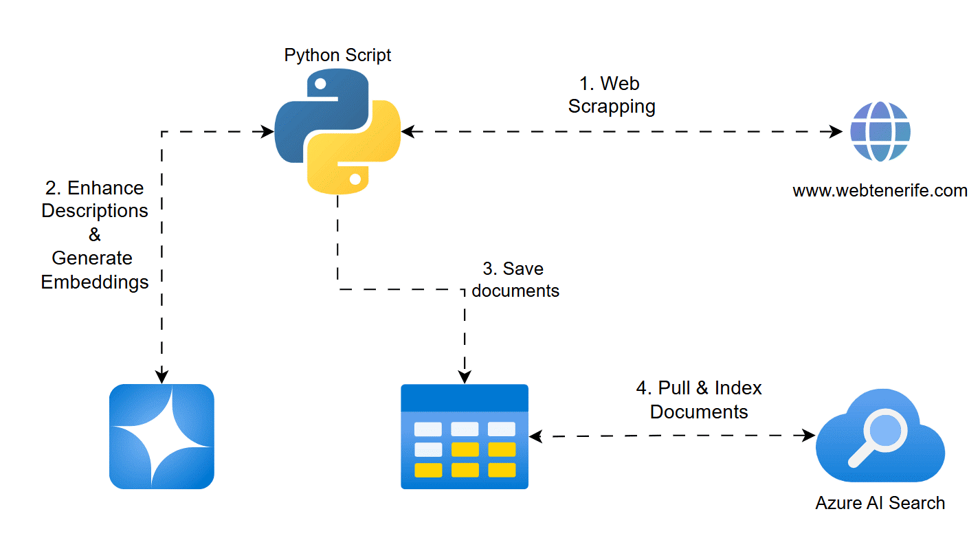Click the arrowhead pointing down to sparkle icon
Screen dimensions: 980x551
point(162,376)
